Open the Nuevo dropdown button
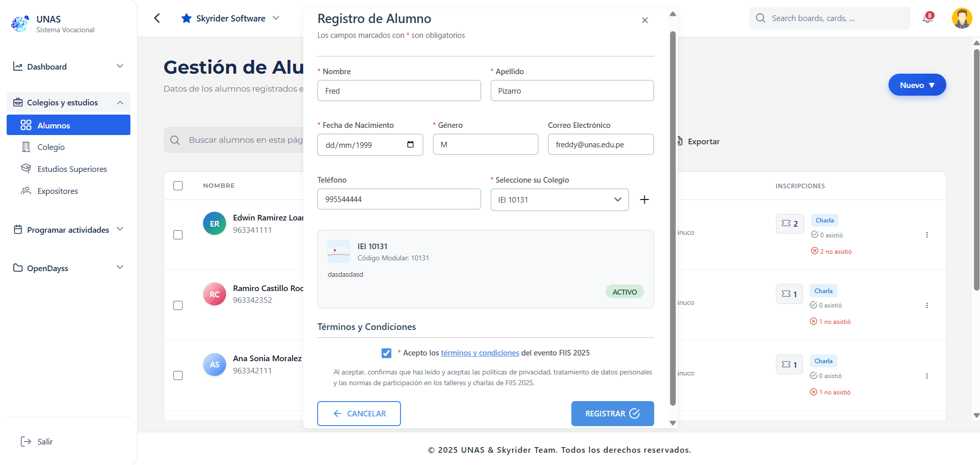Viewport: 980px width, 465px height. [x=917, y=85]
